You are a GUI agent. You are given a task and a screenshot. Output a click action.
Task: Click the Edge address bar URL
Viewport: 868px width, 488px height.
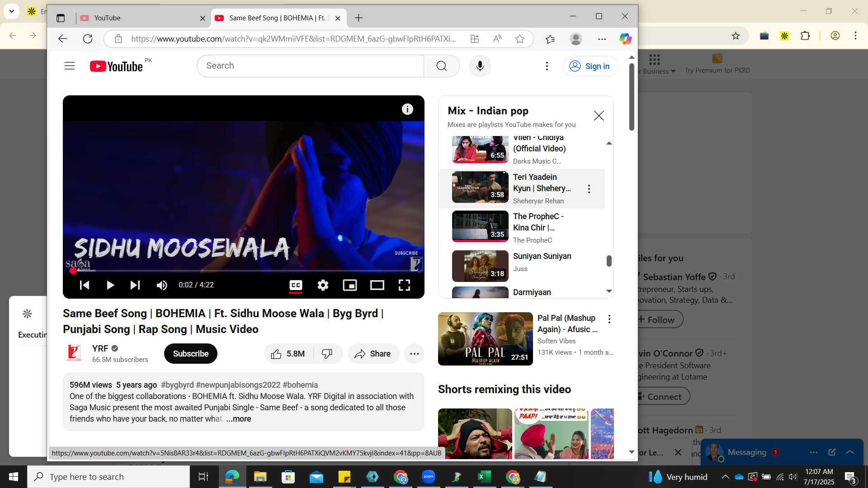pos(293,39)
